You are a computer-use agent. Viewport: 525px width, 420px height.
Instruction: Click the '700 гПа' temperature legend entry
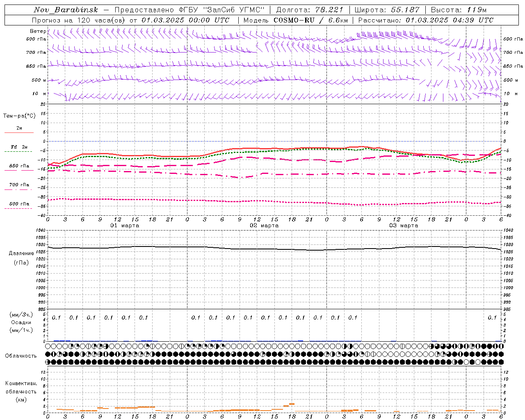(19, 185)
